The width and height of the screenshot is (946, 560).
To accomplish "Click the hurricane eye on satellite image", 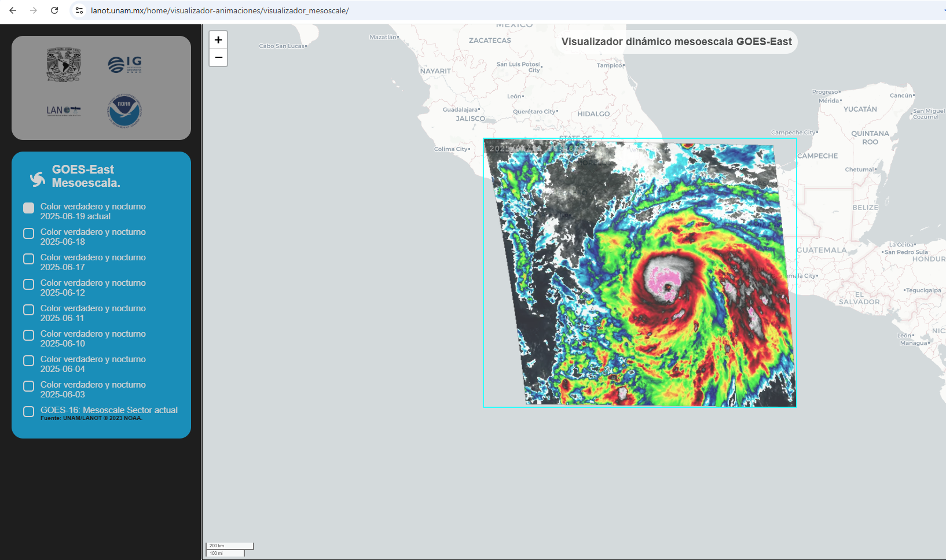I will [668, 286].
